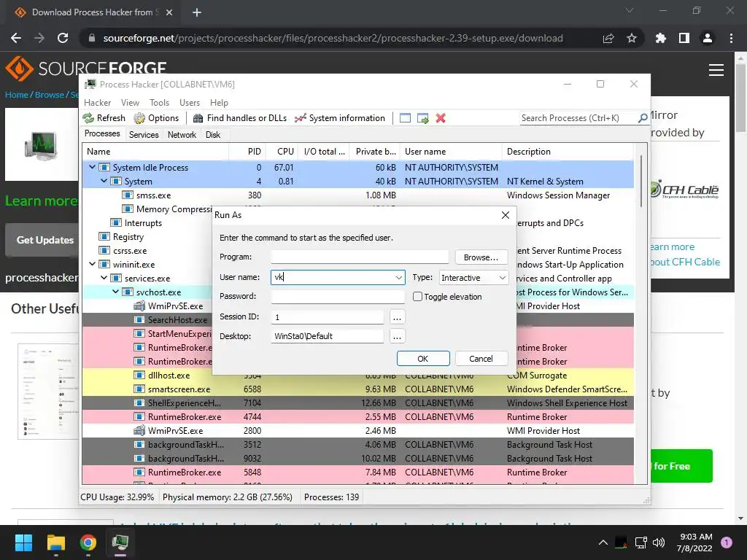The height and width of the screenshot is (560, 747).
Task: Open the Help menu
Action: click(219, 103)
